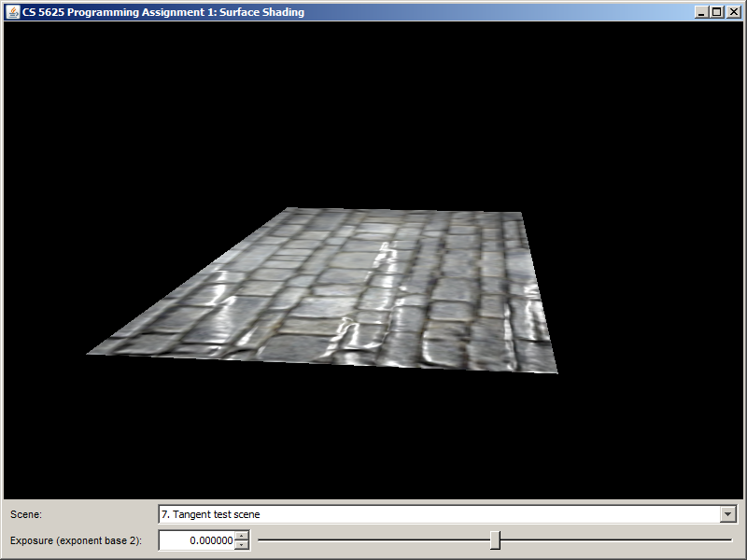
Task: Close the CS 5625 assignment window
Action: point(733,12)
